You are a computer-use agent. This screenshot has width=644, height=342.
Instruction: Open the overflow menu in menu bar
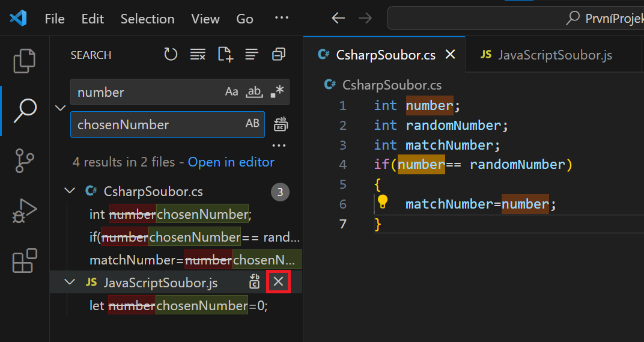pos(281,17)
